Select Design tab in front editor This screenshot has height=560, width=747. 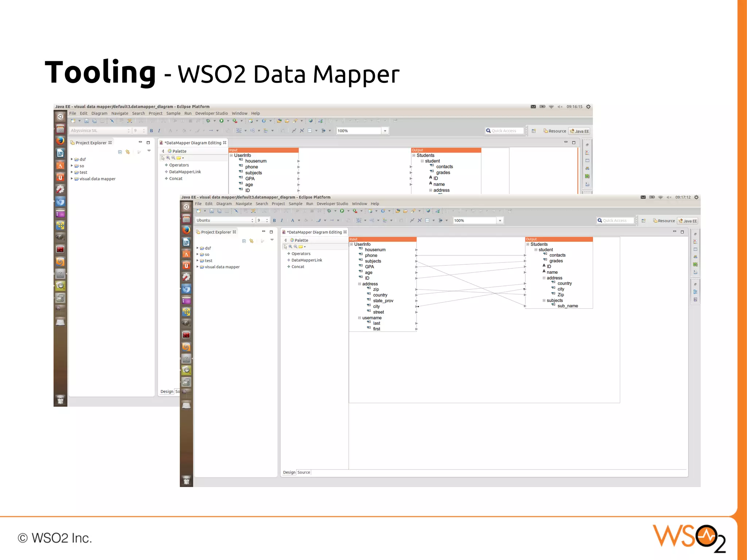click(289, 472)
